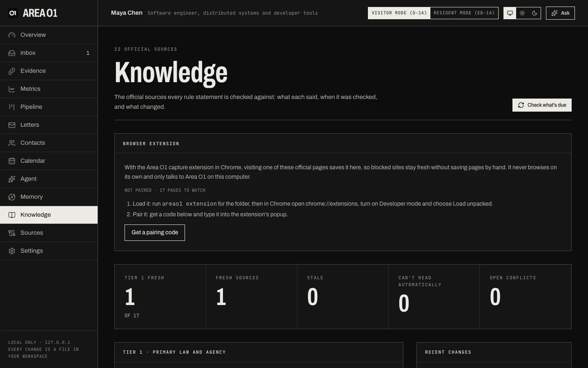This screenshot has width=588, height=368.
Task: Click the Stale stat label
Action: pos(315,278)
